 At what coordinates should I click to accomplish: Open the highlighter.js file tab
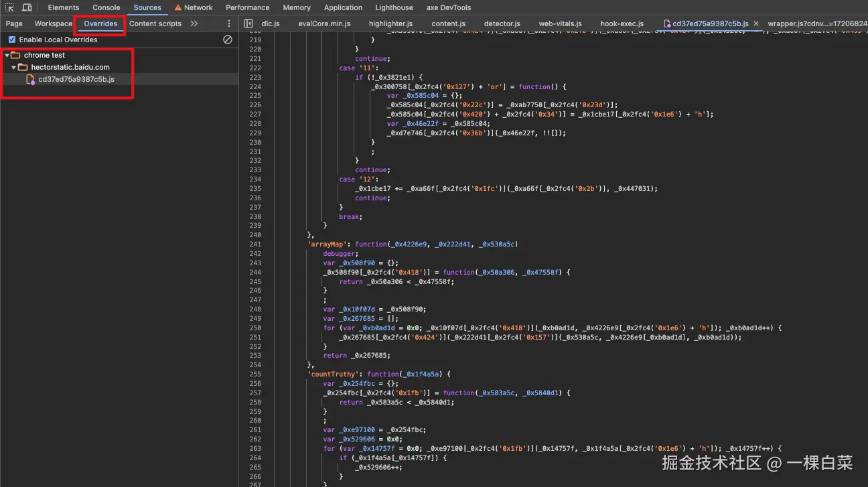click(390, 23)
